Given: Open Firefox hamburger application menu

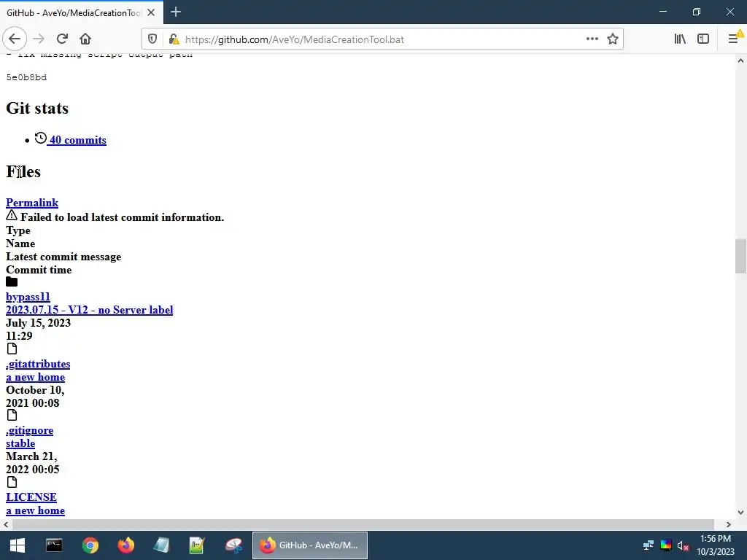Looking at the screenshot, I should click(x=734, y=39).
